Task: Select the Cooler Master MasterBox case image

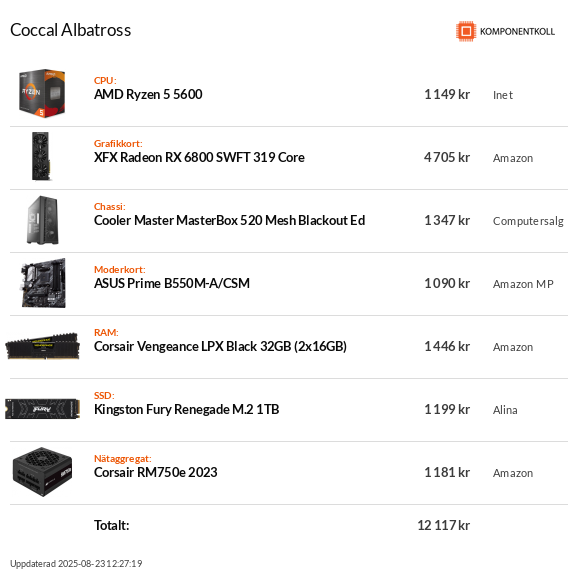Action: [x=43, y=220]
